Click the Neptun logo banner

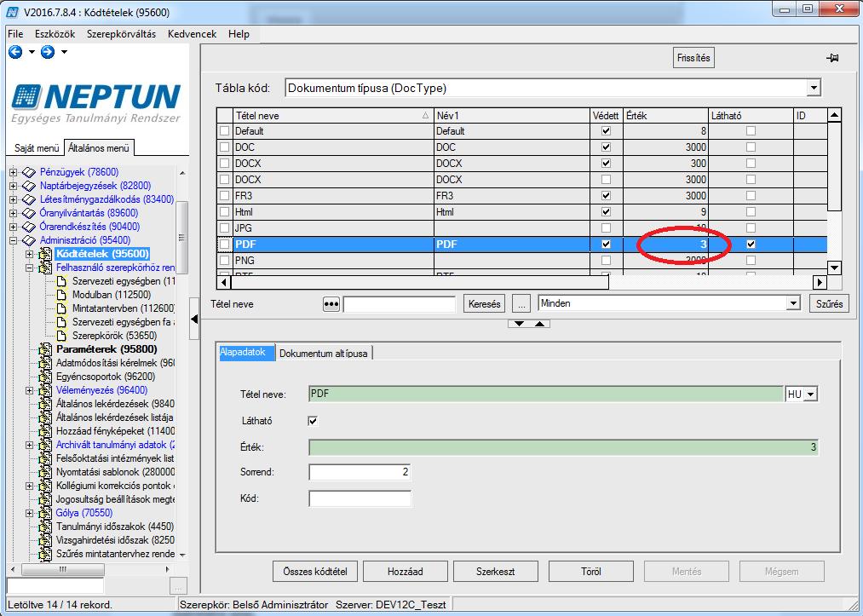coord(96,103)
